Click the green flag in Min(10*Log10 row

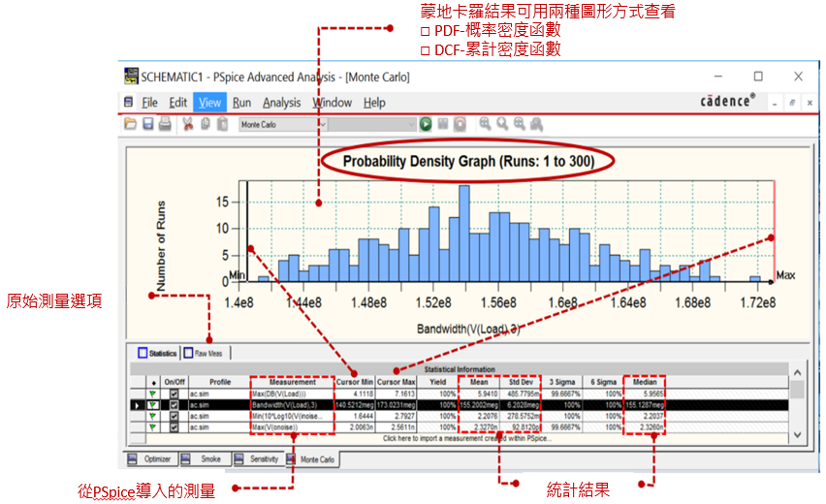(152, 416)
